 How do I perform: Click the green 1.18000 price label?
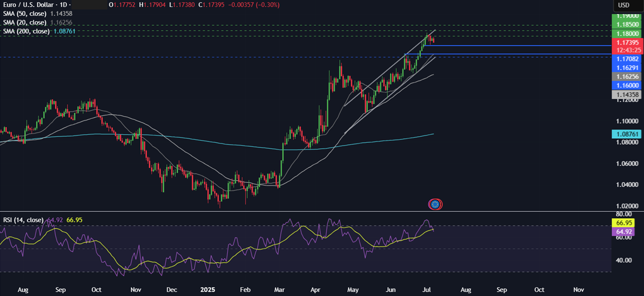point(627,33)
